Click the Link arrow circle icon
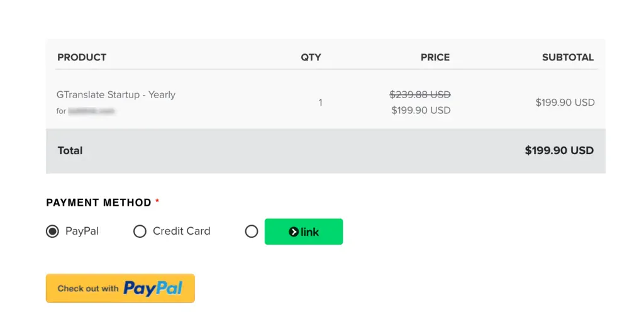644x324 pixels. point(293,232)
